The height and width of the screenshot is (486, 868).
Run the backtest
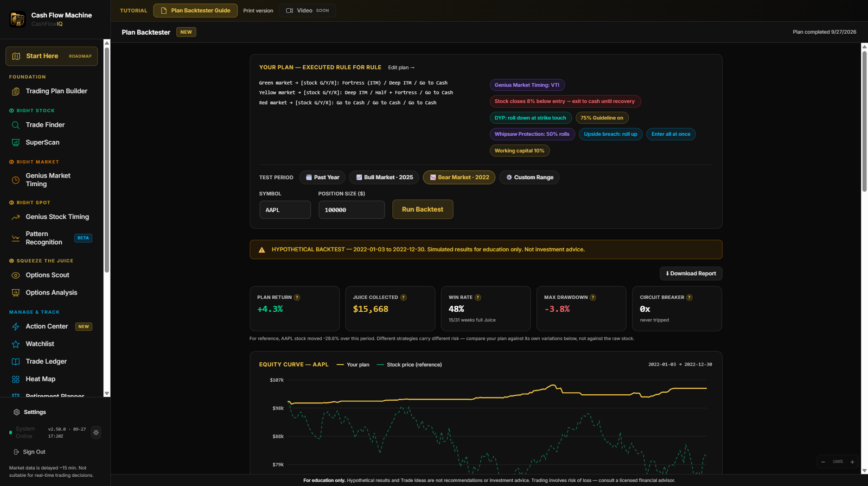(x=423, y=210)
